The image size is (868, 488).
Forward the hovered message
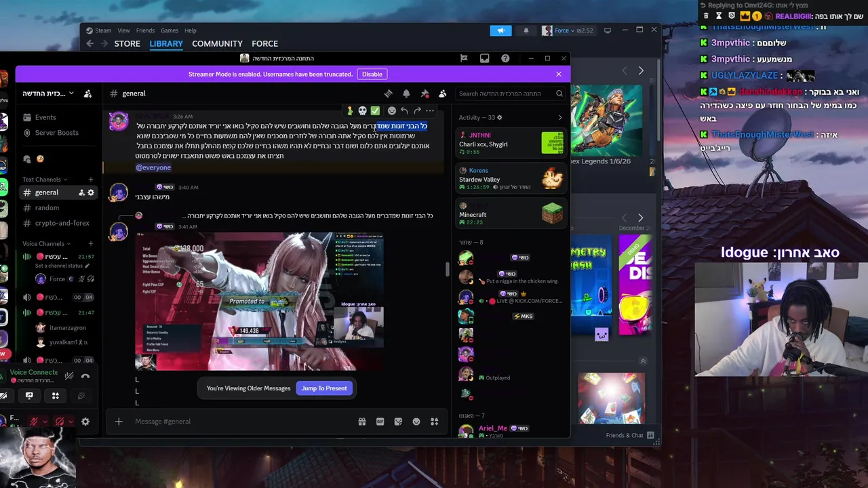tap(417, 110)
